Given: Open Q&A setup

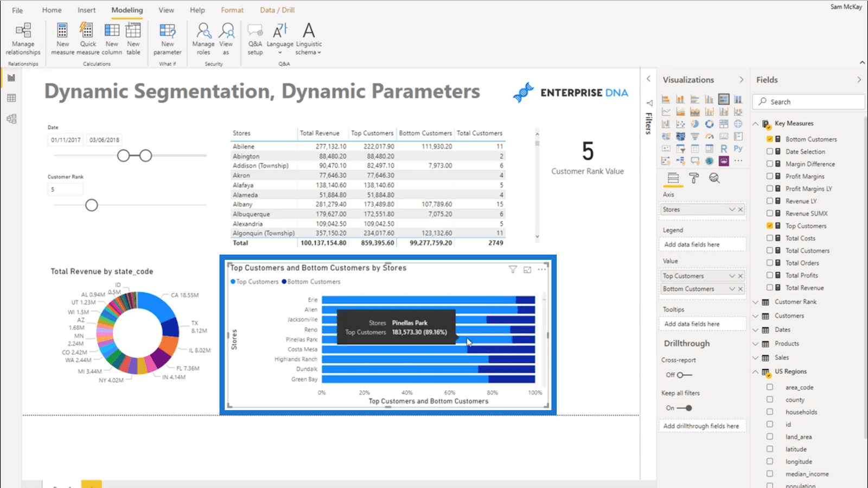Looking at the screenshot, I should point(255,38).
